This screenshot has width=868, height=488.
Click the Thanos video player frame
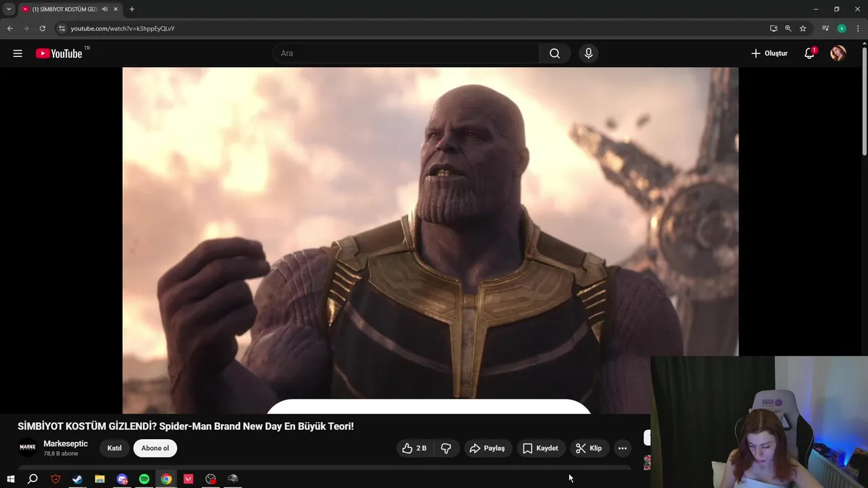tap(430, 240)
